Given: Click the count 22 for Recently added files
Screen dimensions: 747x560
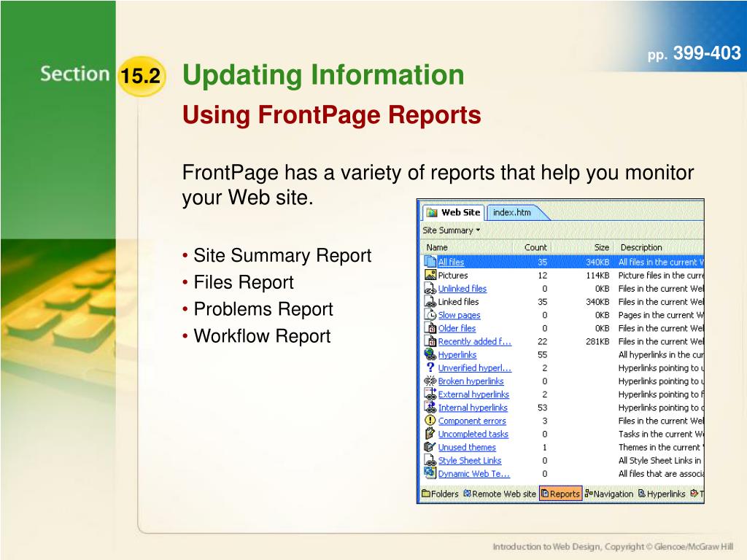Looking at the screenshot, I should (x=542, y=341).
